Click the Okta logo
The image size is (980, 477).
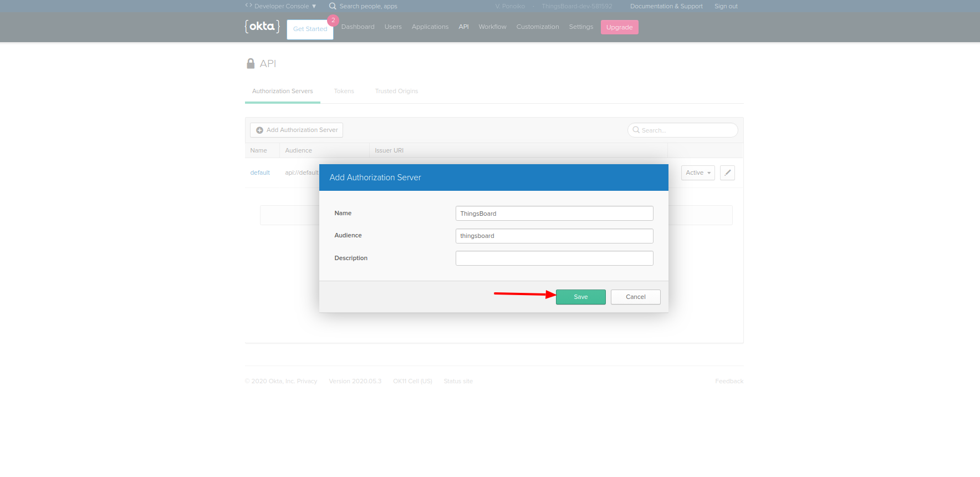click(x=262, y=27)
